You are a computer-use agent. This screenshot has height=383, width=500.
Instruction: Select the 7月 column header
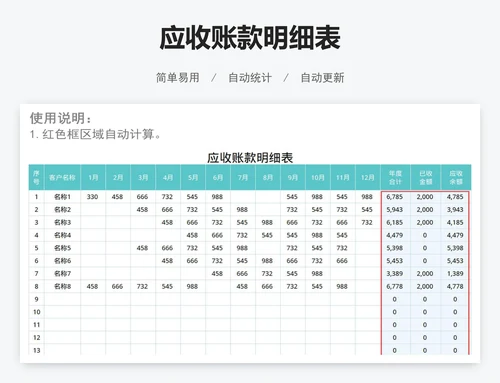pos(243,177)
